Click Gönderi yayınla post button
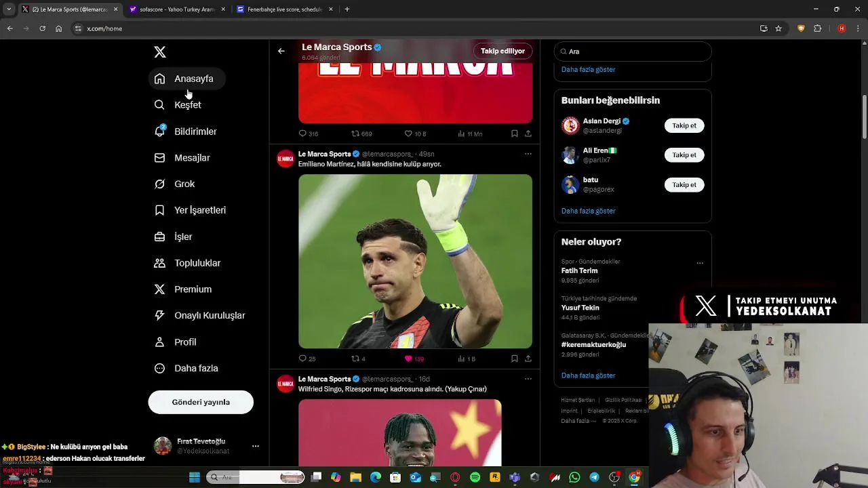The height and width of the screenshot is (488, 868). (x=201, y=402)
